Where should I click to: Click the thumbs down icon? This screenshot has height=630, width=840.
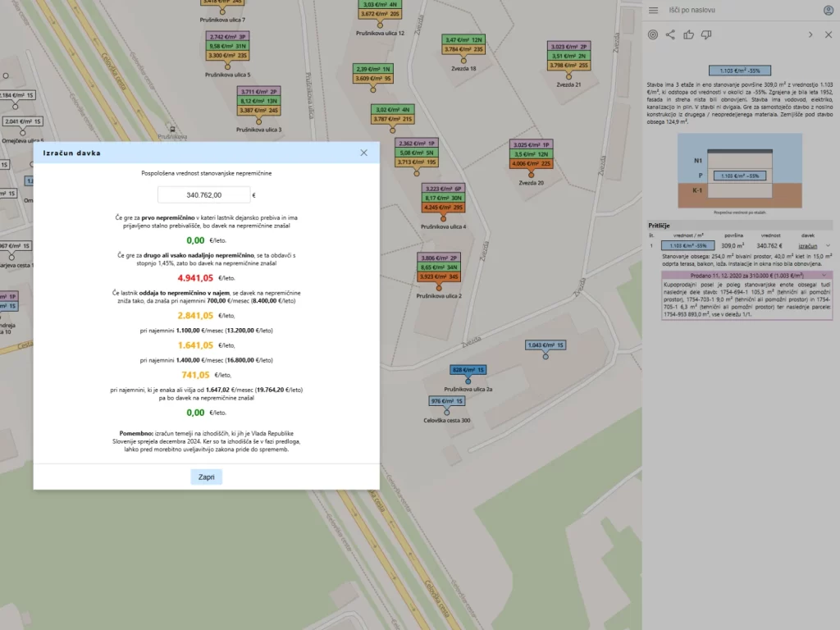[706, 34]
